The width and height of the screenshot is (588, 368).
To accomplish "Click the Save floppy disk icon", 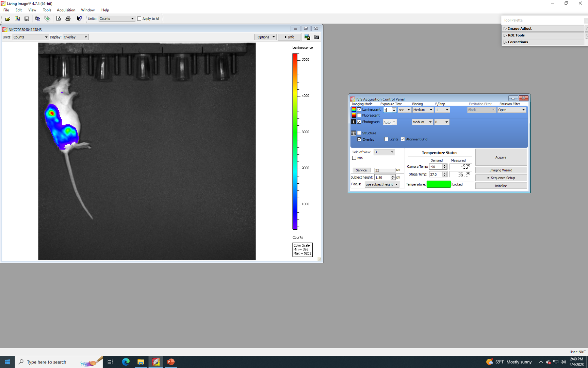I will [x=27, y=19].
